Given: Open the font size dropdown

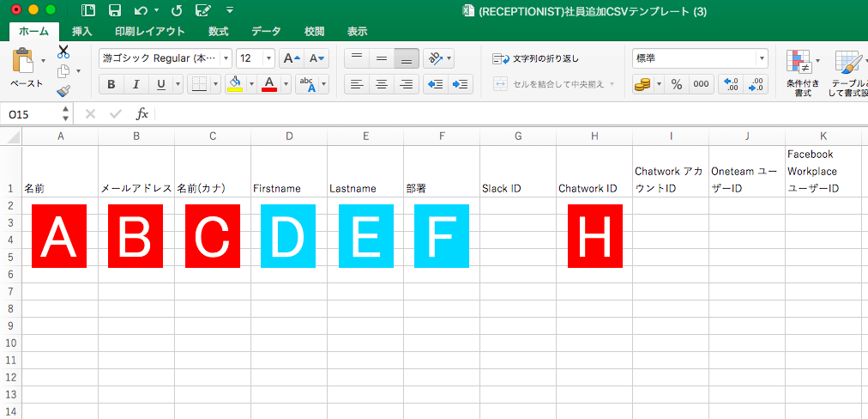Looking at the screenshot, I should click(x=269, y=58).
